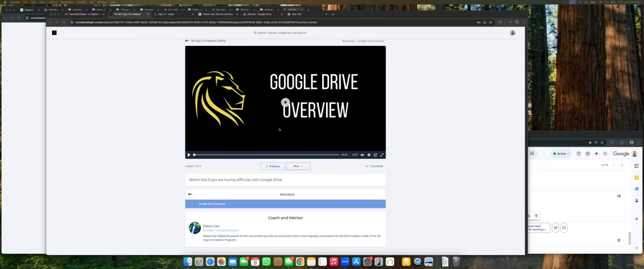
Task: Open the profile avatar menu on the course site
Action: coord(513,33)
